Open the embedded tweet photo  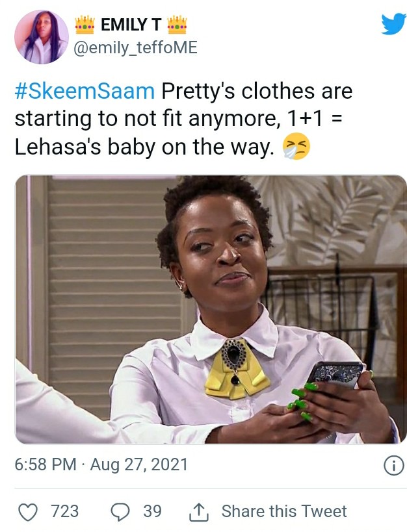pyautogui.click(x=211, y=309)
